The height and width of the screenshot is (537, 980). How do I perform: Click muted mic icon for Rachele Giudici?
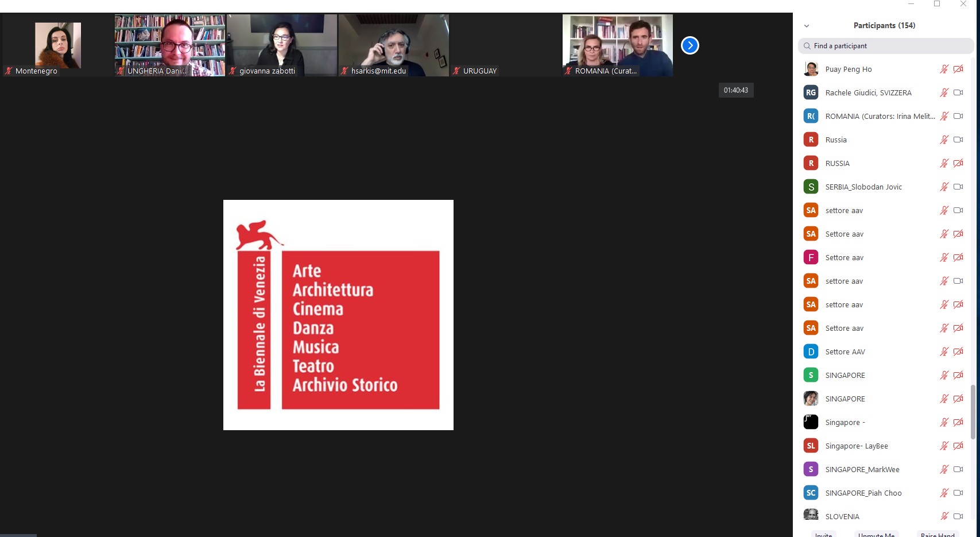click(x=944, y=92)
